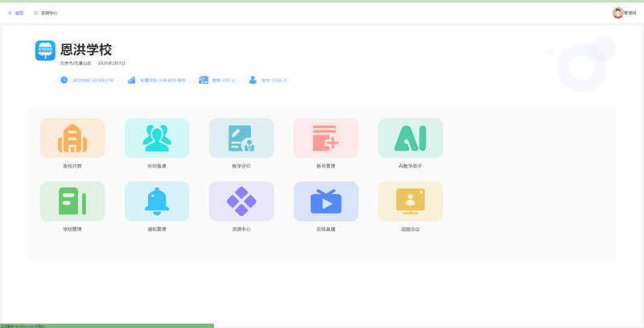Click the AI教学助手 label text
Screen dimensions: 644x328
click(x=411, y=167)
